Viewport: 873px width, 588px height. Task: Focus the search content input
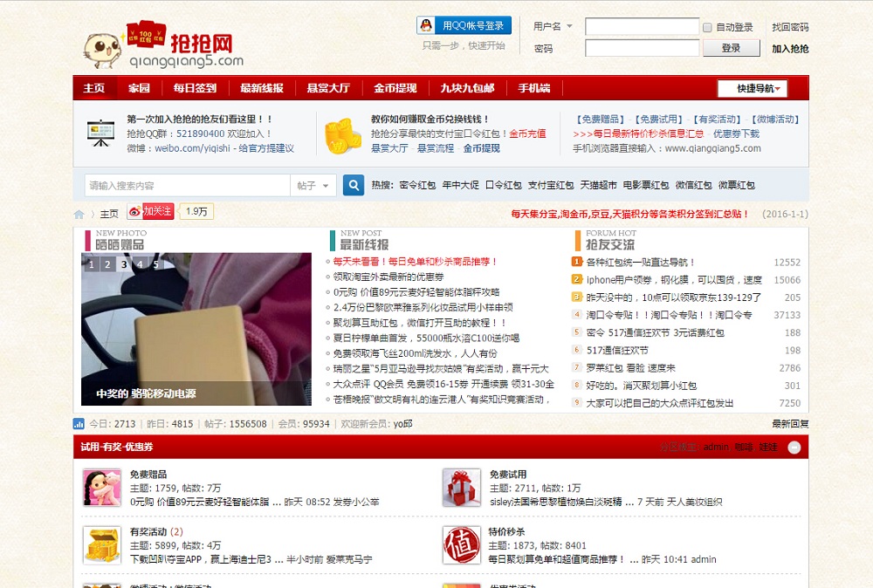(187, 185)
